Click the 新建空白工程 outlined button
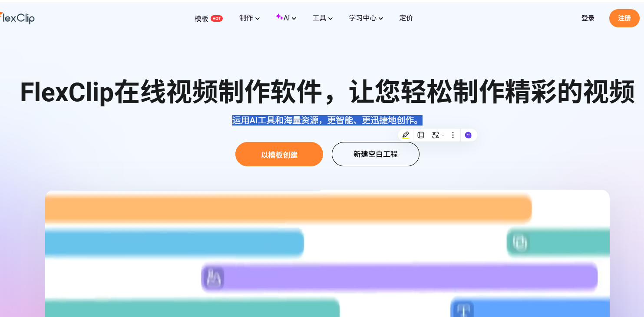Viewport: 644px width, 317px height. tap(376, 154)
